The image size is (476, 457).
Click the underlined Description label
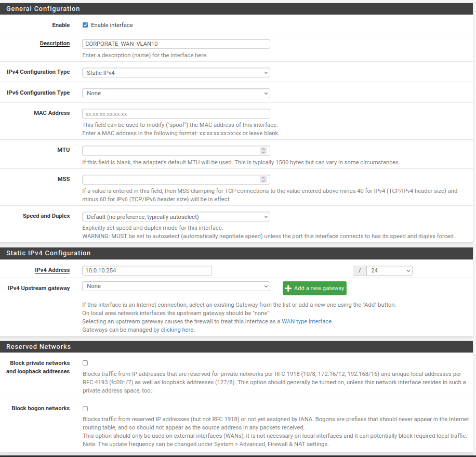click(55, 43)
